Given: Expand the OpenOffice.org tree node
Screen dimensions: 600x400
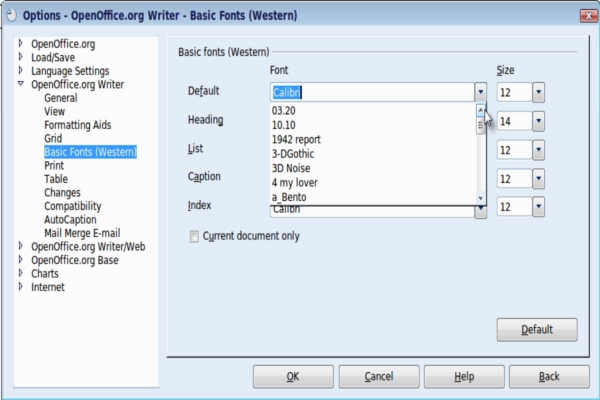Looking at the screenshot, I should [x=21, y=44].
